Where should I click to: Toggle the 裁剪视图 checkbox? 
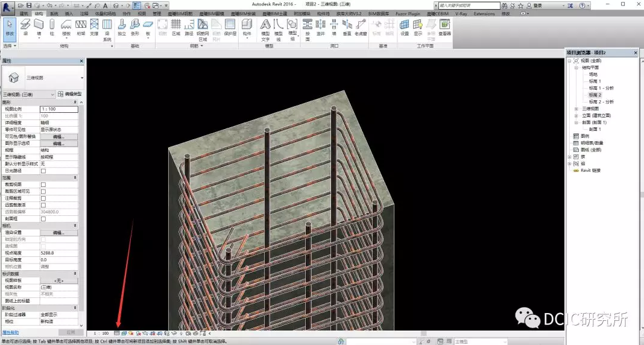pos(43,185)
